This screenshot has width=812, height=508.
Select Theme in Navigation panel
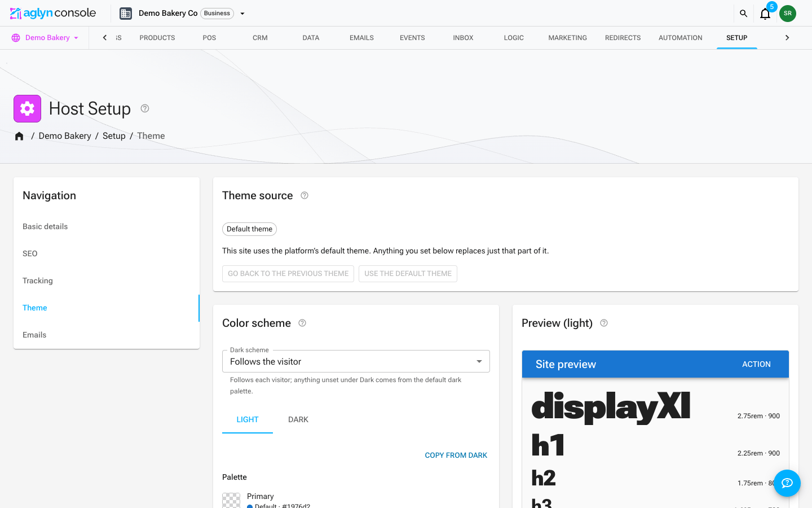tap(107, 308)
